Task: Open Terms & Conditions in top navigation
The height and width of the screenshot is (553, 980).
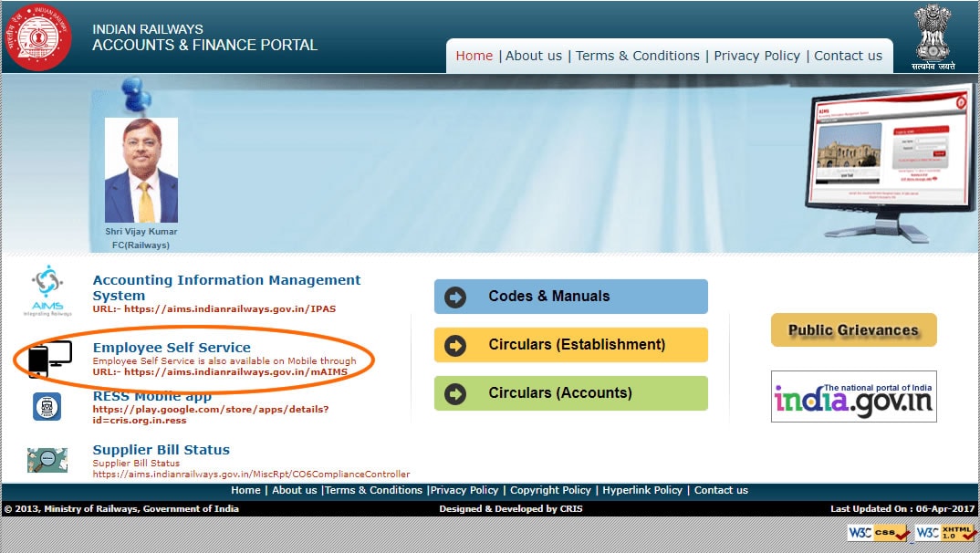Action: coord(638,56)
